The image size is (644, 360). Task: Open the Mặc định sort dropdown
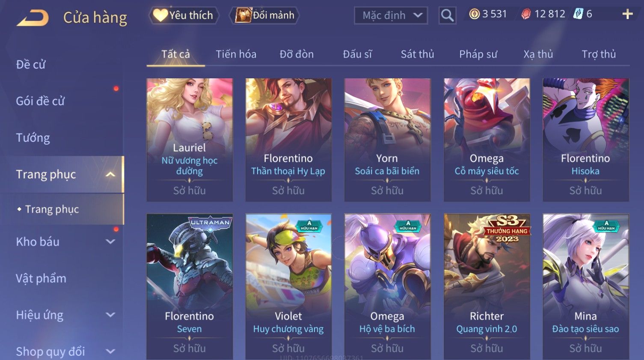pyautogui.click(x=391, y=15)
